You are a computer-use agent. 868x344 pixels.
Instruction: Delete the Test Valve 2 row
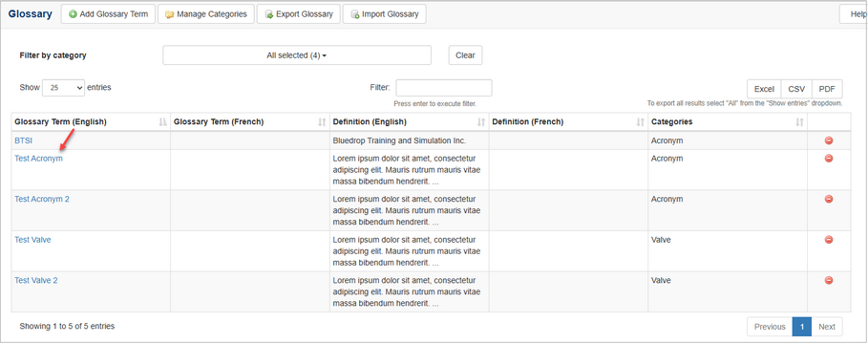pyautogui.click(x=829, y=280)
